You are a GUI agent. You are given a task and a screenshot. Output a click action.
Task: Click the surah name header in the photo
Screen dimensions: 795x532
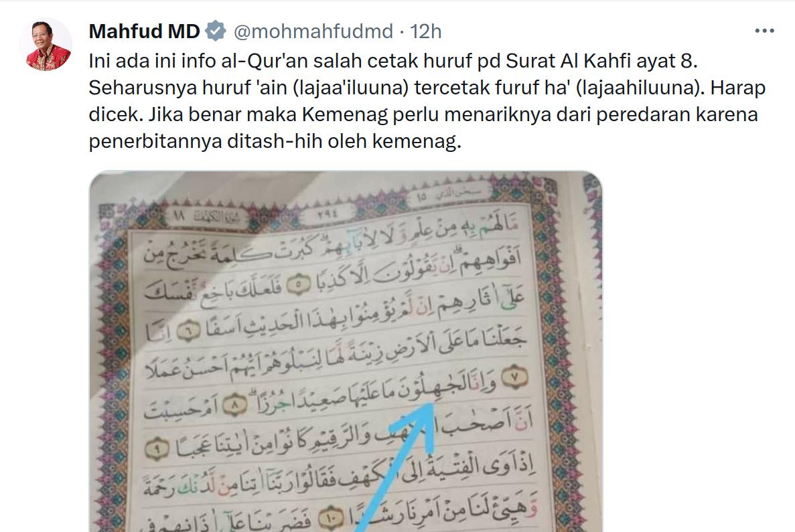pyautogui.click(x=206, y=217)
